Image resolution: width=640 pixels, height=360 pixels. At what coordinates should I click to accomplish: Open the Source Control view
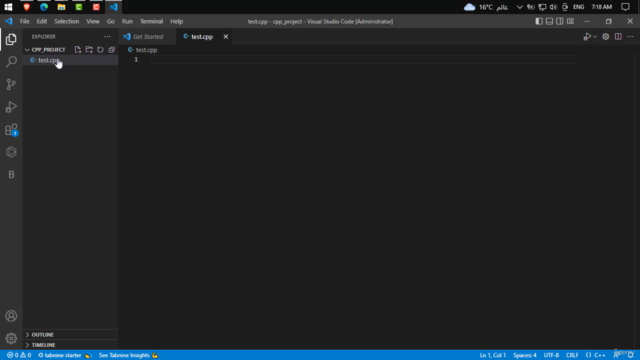click(11, 84)
